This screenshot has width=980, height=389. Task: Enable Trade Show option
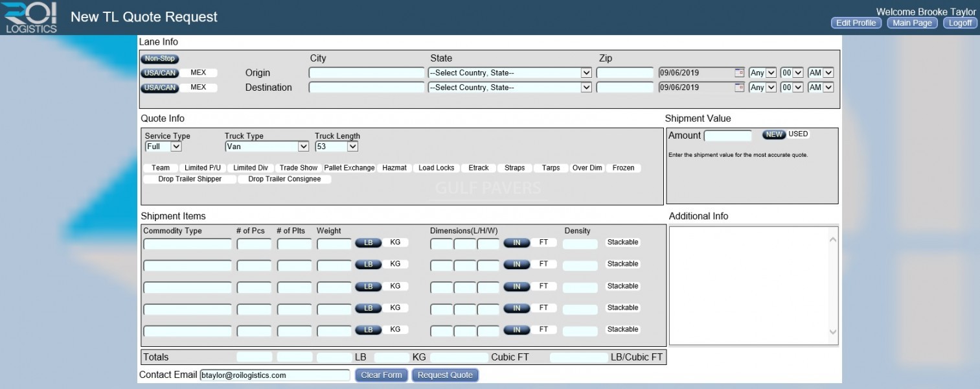[299, 168]
